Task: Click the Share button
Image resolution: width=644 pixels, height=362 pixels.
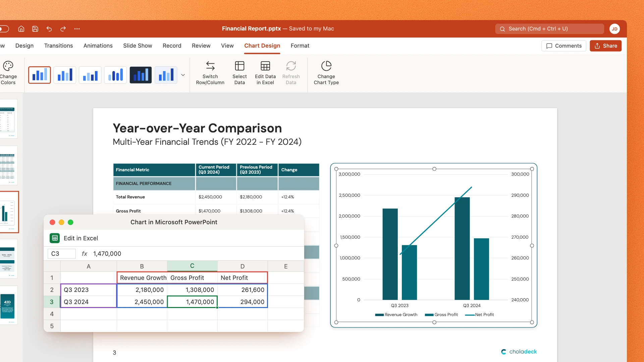Action: (606, 46)
